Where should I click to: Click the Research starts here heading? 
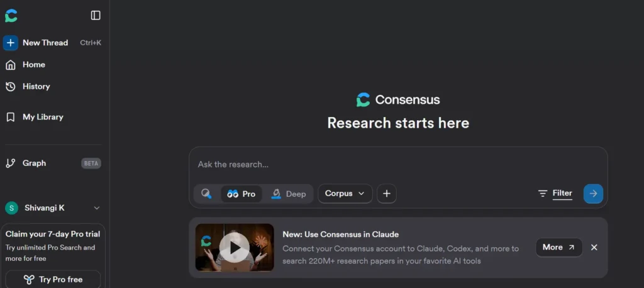[398, 123]
